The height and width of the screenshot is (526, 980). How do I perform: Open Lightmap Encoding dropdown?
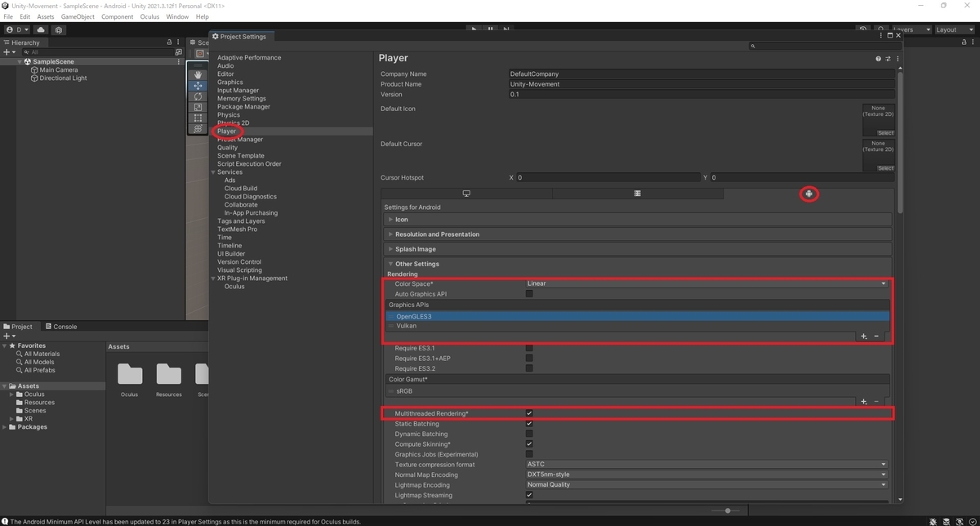[x=706, y=484]
